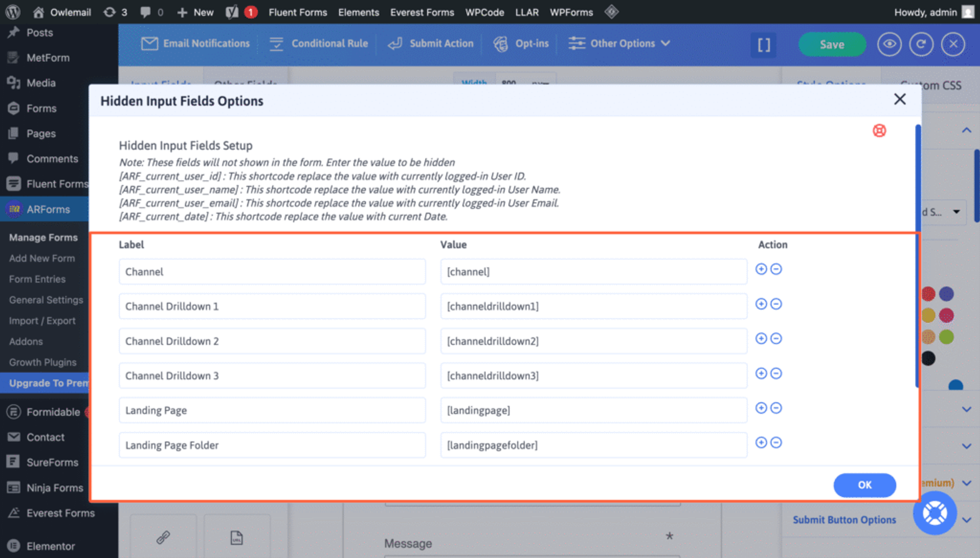Remove the Channel Drilldown 2 row

click(x=776, y=339)
